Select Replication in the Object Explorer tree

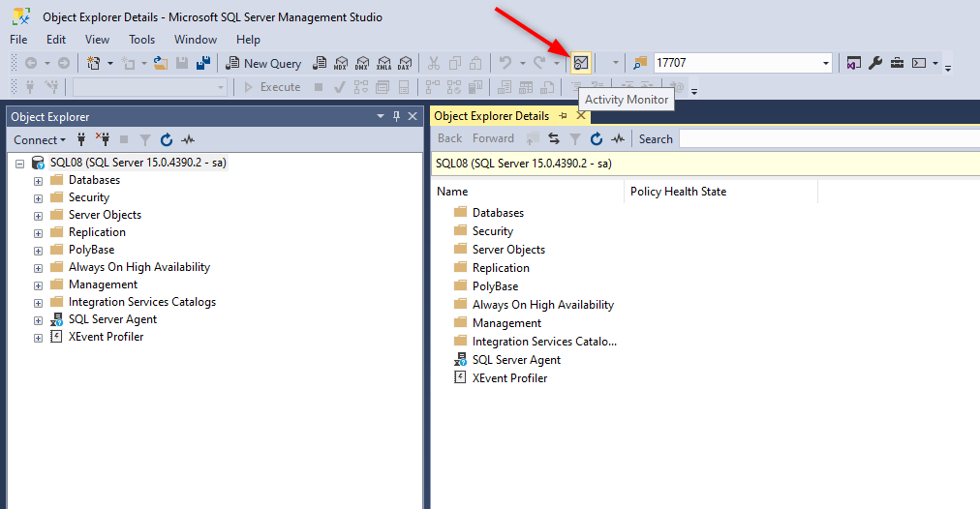click(97, 232)
